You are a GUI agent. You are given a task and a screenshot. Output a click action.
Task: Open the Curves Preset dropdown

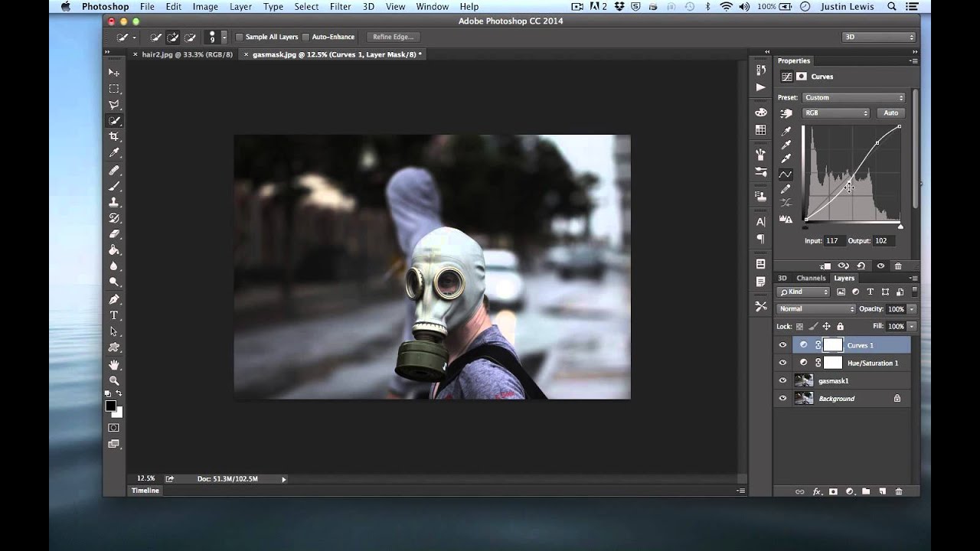pyautogui.click(x=854, y=97)
